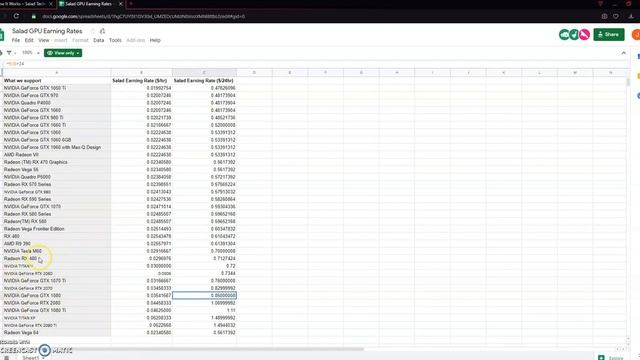Click the padlock icon in address bar
The image size is (640, 360).
click(34, 17)
